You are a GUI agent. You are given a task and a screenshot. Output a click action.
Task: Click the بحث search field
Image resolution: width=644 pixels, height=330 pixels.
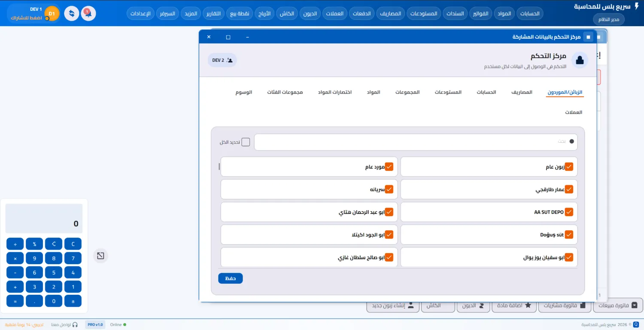point(416,142)
